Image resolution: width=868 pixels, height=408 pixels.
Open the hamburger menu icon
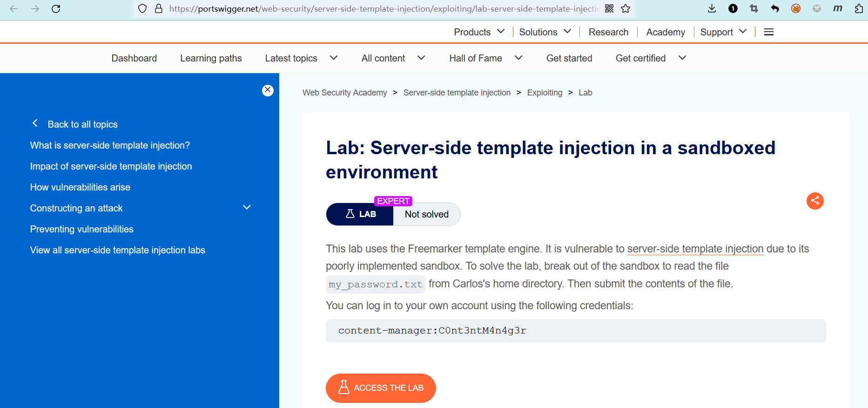click(x=769, y=32)
